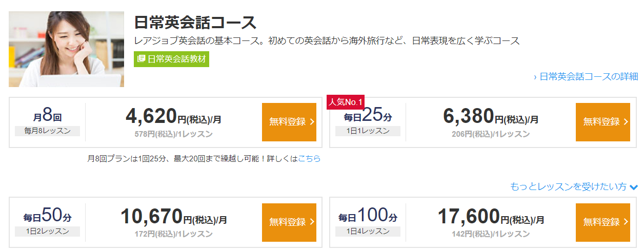This screenshot has width=644, height=252.
Task: Click the arrow before 日常英会話コースの詳細
Action: click(535, 77)
